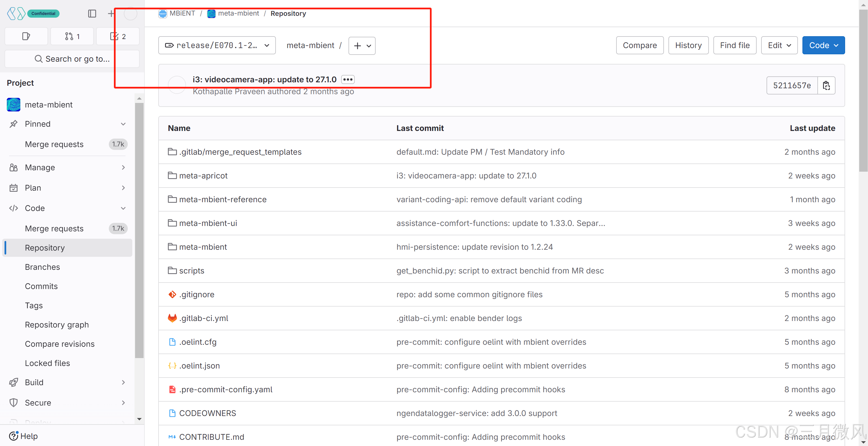Screen dimensions: 868x446
Task: Go to Branches in the sidebar
Action: (42, 267)
